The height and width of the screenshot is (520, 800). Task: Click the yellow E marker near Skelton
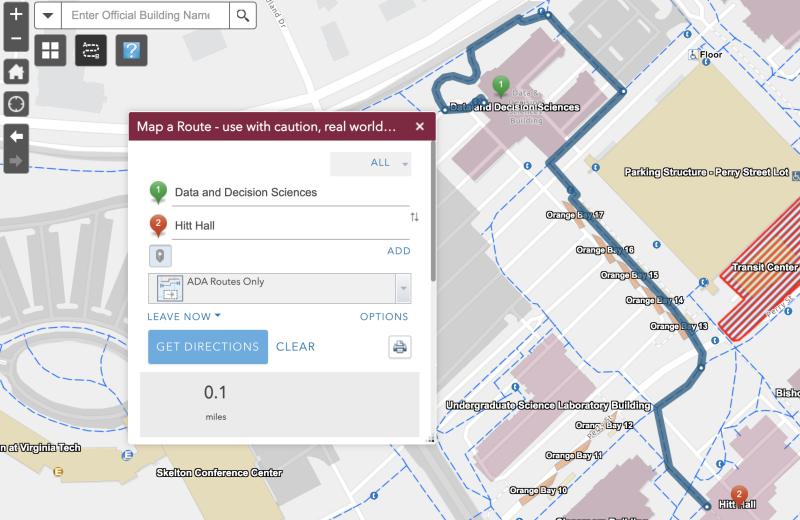click(x=58, y=472)
